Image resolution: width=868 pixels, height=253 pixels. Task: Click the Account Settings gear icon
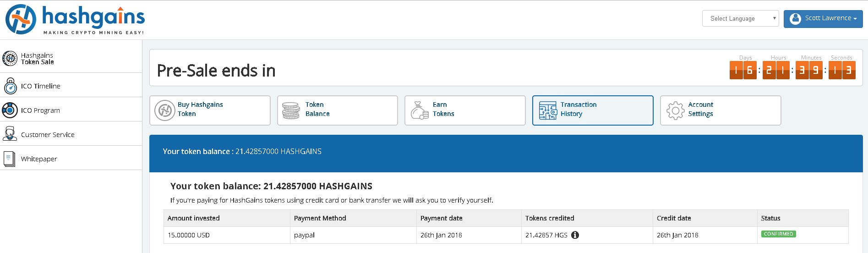676,110
